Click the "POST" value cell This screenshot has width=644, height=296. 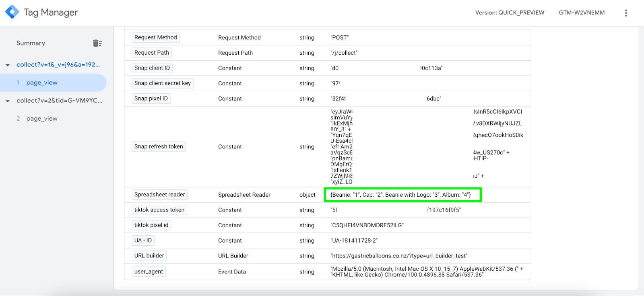coord(340,37)
